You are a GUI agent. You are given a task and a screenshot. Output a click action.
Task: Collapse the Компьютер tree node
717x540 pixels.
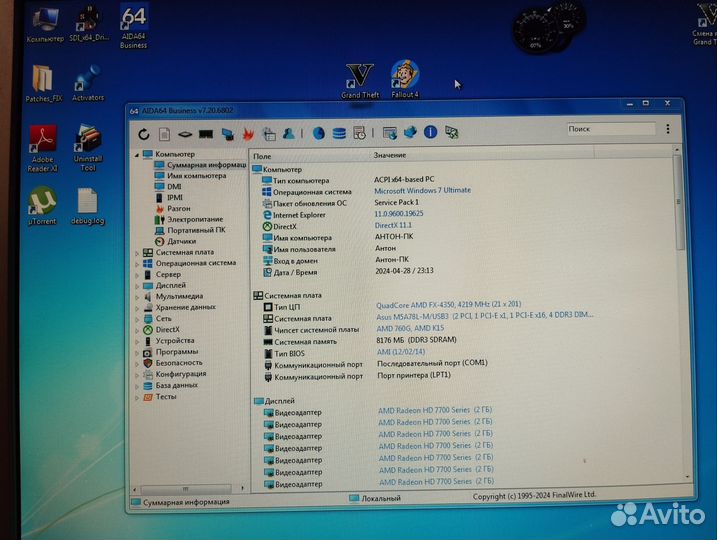click(x=137, y=155)
